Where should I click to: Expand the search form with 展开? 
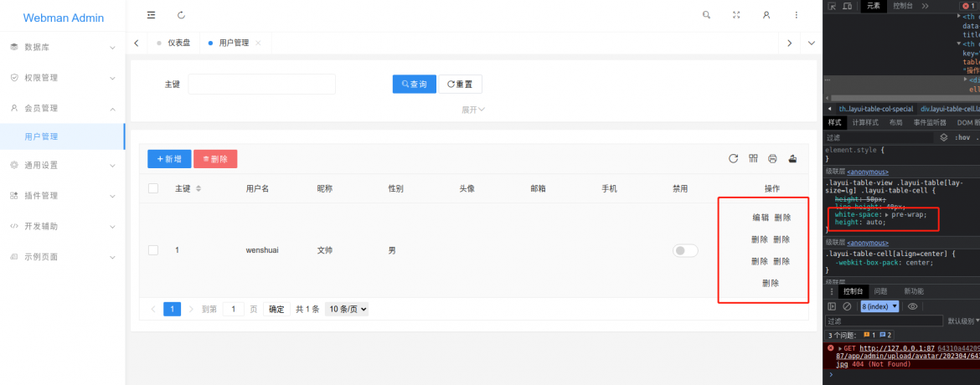coord(473,110)
